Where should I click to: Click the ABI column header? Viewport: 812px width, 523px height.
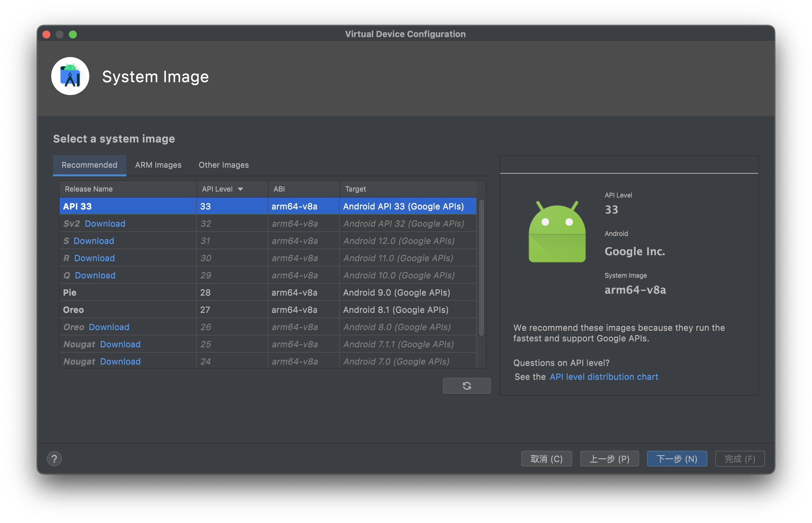(x=304, y=189)
